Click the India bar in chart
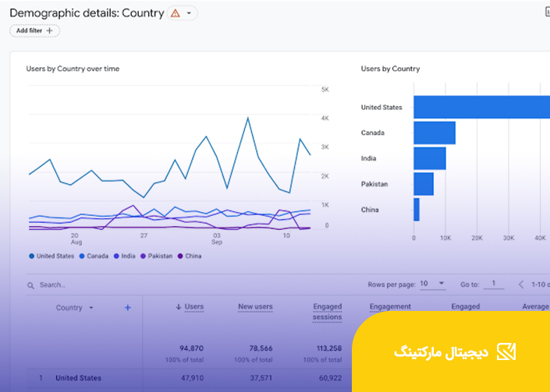Viewport: 550px width, 392px height. pos(430,158)
